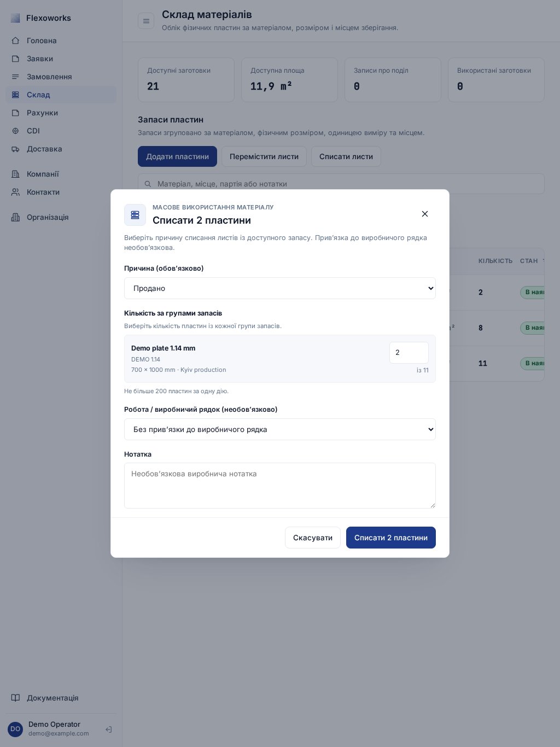This screenshot has width=560, height=747.
Task: Click the Перемістити листи button
Action: (264, 156)
